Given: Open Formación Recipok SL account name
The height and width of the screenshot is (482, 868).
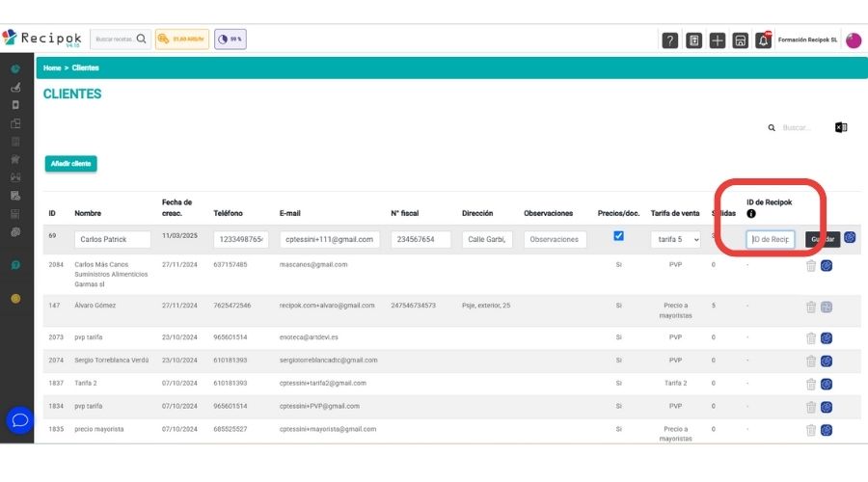Looking at the screenshot, I should point(807,40).
